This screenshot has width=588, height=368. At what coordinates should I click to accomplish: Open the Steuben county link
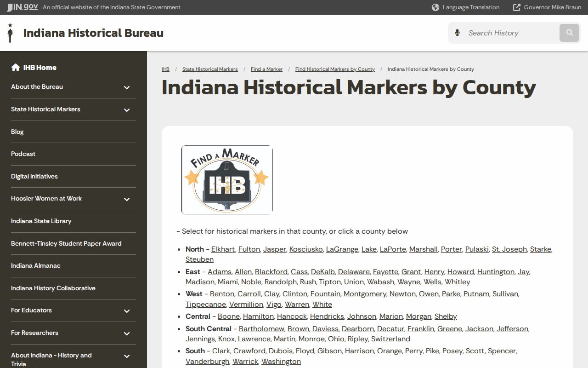point(199,259)
